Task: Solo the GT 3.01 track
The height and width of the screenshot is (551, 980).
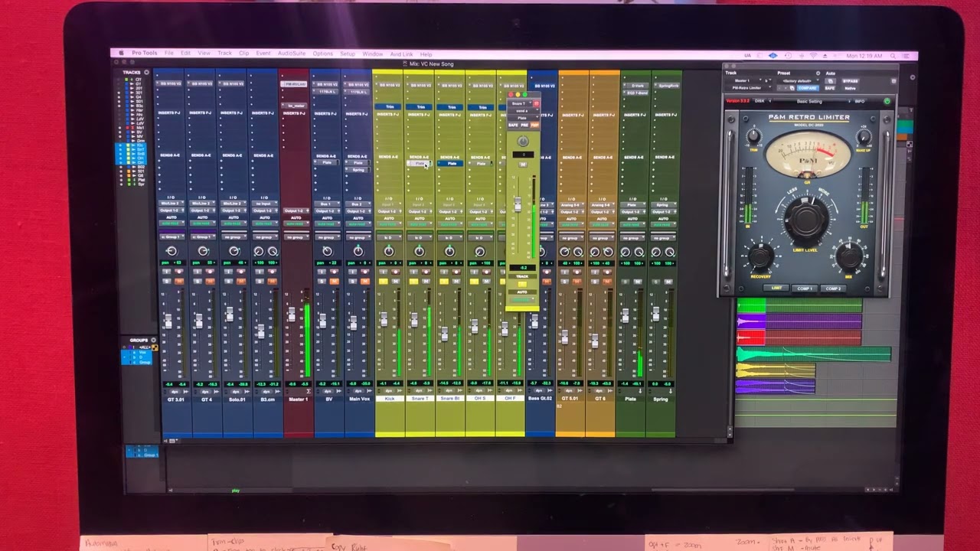Action: (x=168, y=281)
